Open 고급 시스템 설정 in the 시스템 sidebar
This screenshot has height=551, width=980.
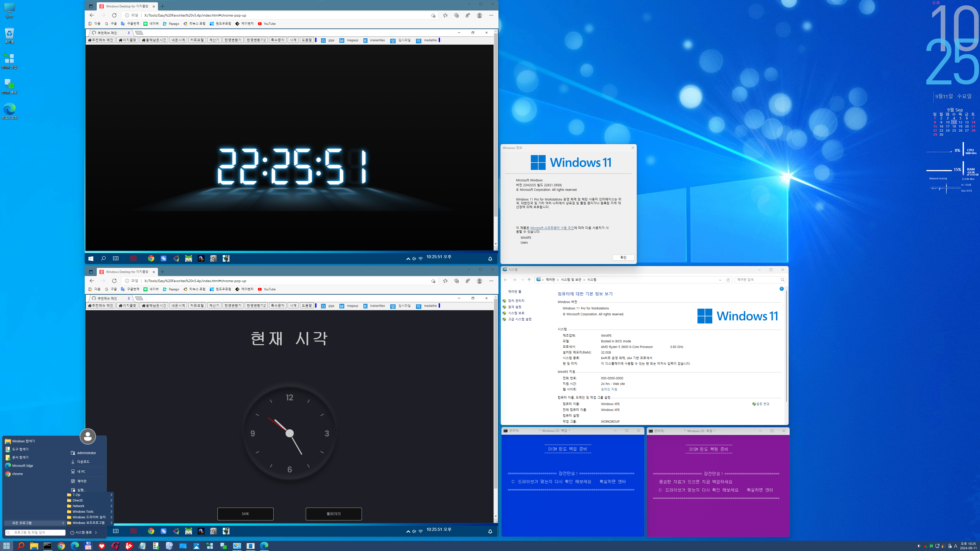click(x=520, y=319)
